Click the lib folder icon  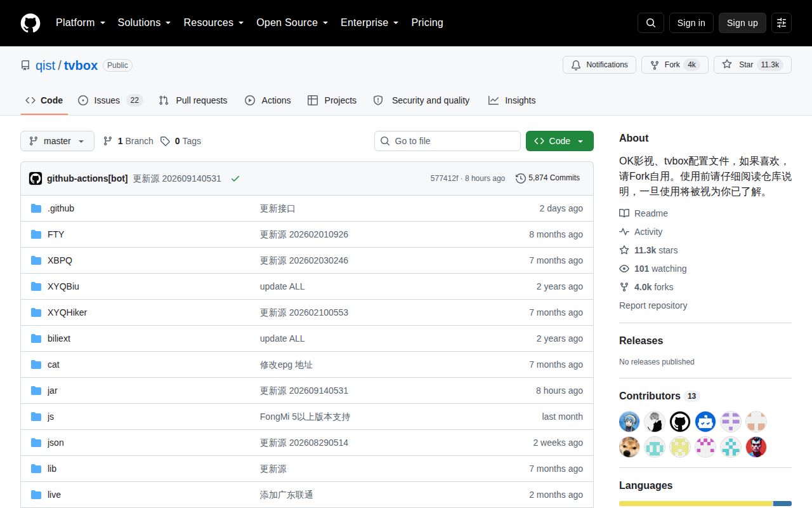click(36, 469)
